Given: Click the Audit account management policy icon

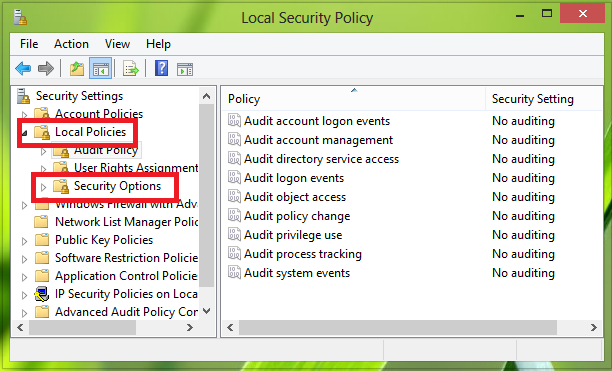Looking at the screenshot, I should [234, 139].
